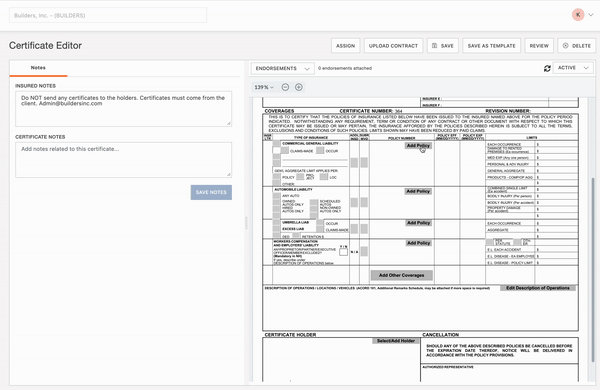Click the zoom in plus icon
This screenshot has width=600, height=390.
[x=299, y=87]
